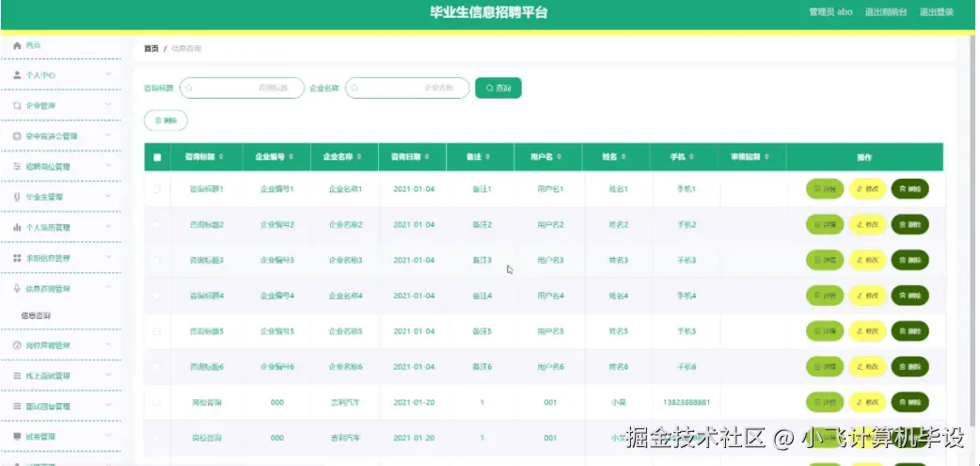980x466 pixels.
Task: Click the outlined 删除 batch delete button
Action: [166, 121]
